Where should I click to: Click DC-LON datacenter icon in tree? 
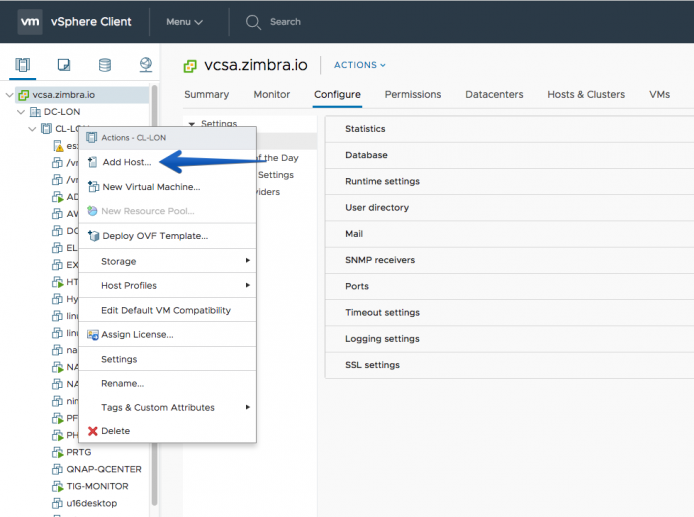[35, 112]
